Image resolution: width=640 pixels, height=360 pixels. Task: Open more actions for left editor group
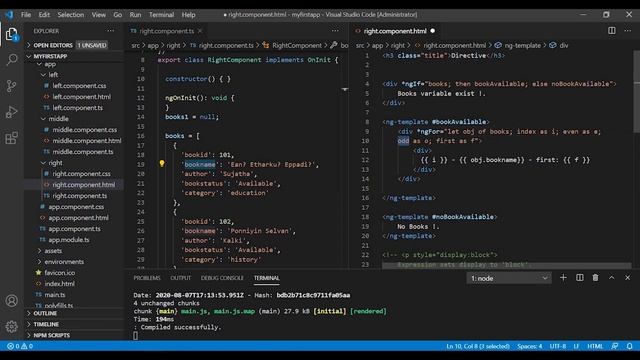click(335, 31)
